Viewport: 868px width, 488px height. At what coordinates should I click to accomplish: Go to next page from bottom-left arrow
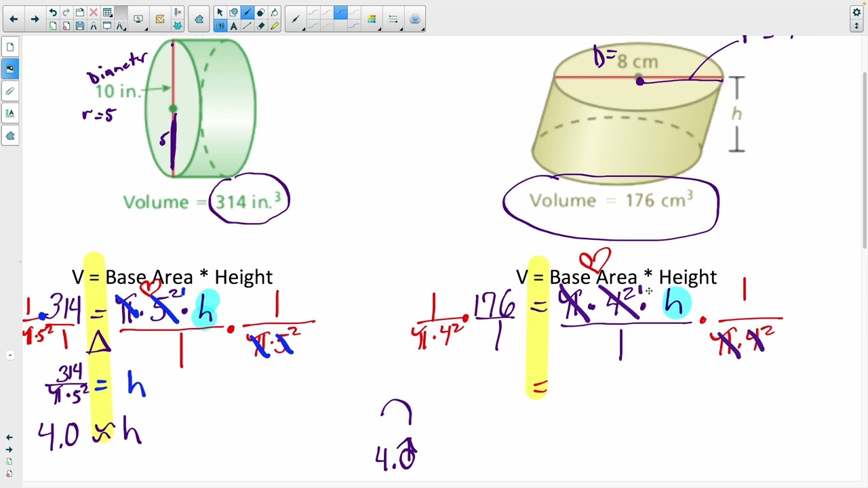point(9,449)
